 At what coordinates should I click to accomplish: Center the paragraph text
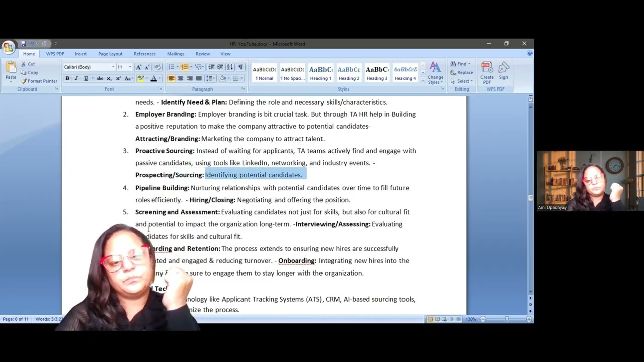pos(180,78)
